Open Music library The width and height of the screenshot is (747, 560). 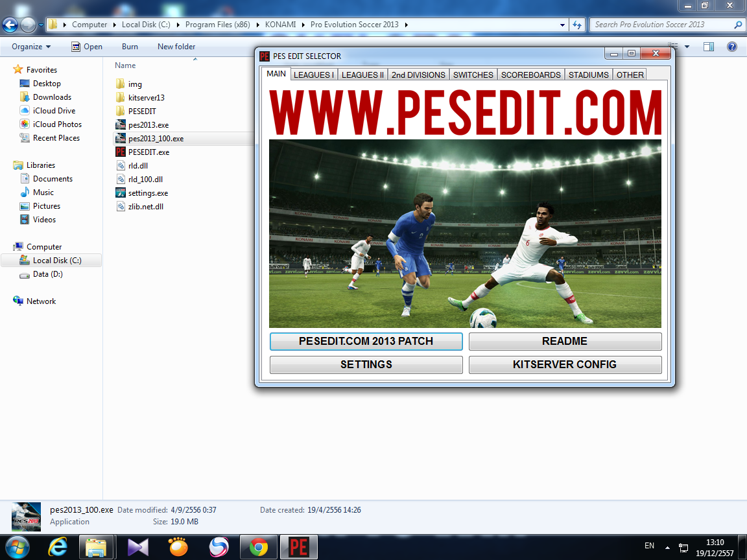click(x=43, y=192)
